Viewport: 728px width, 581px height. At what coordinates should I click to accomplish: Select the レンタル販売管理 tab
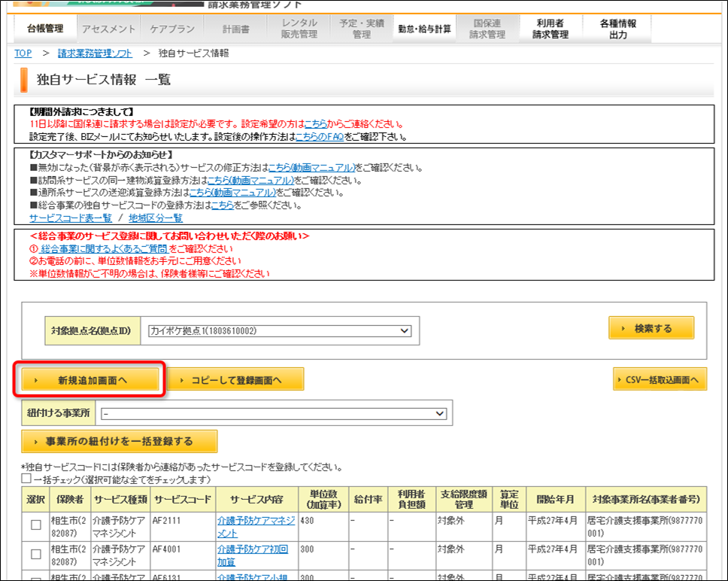pos(299,29)
